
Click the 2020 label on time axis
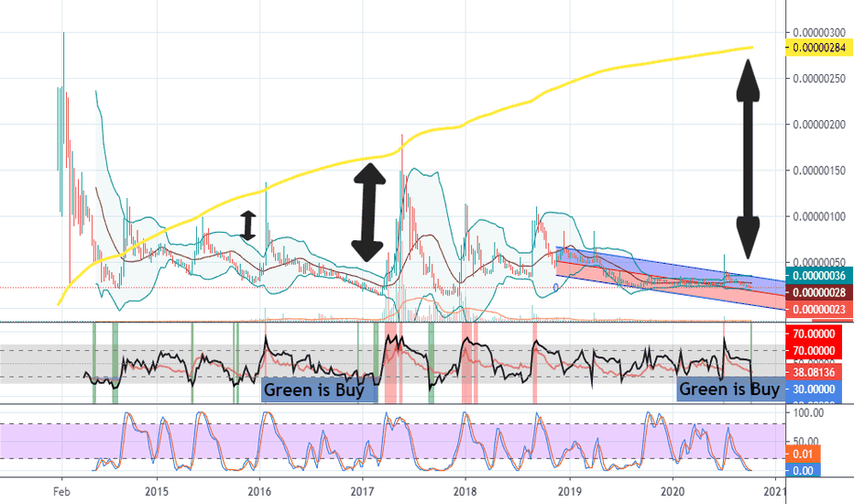click(673, 491)
